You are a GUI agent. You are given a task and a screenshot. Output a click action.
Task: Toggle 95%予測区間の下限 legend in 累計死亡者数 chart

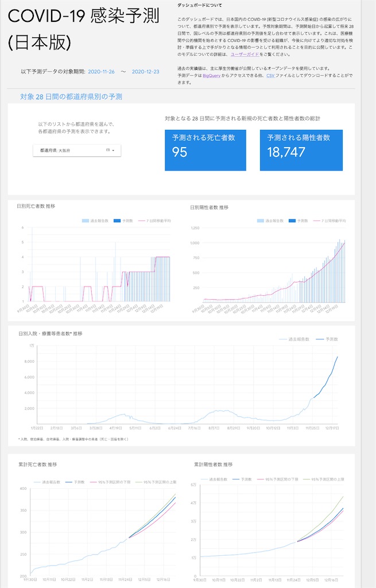coord(110,482)
